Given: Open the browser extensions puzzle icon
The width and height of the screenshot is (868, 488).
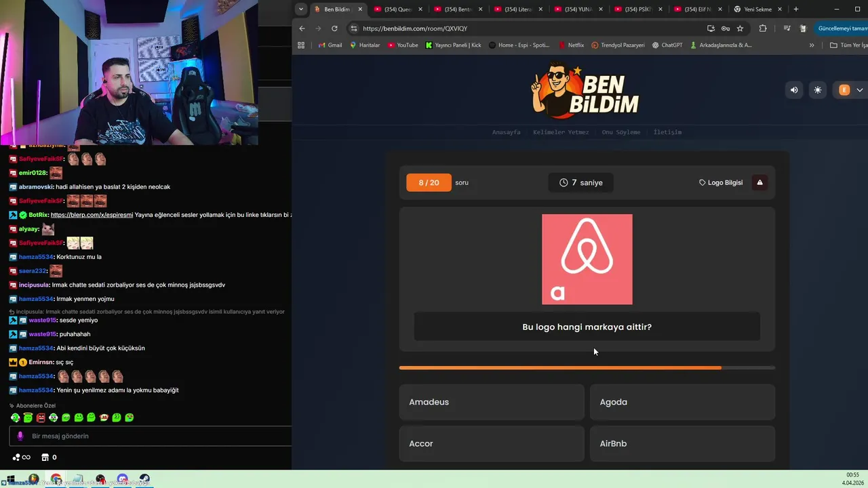Looking at the screenshot, I should point(763,28).
